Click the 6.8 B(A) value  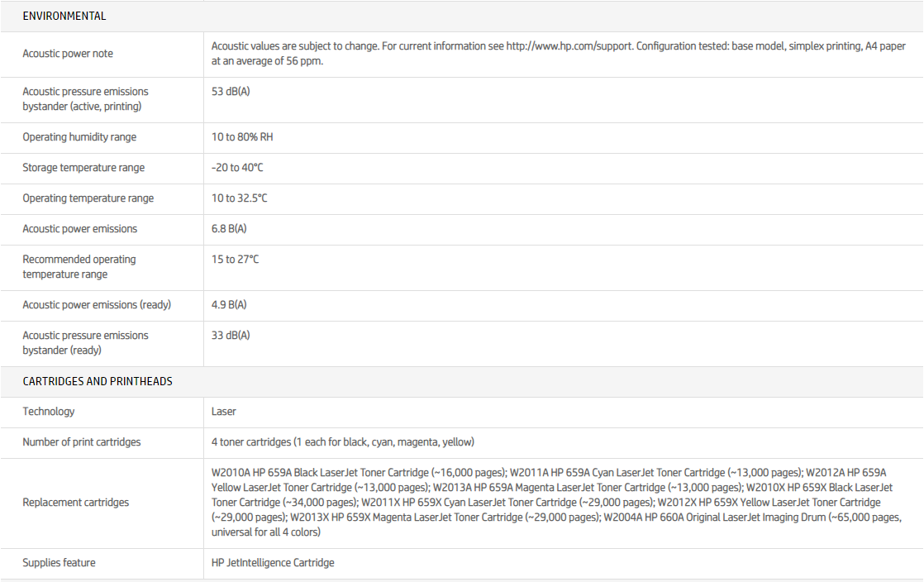[x=229, y=229]
